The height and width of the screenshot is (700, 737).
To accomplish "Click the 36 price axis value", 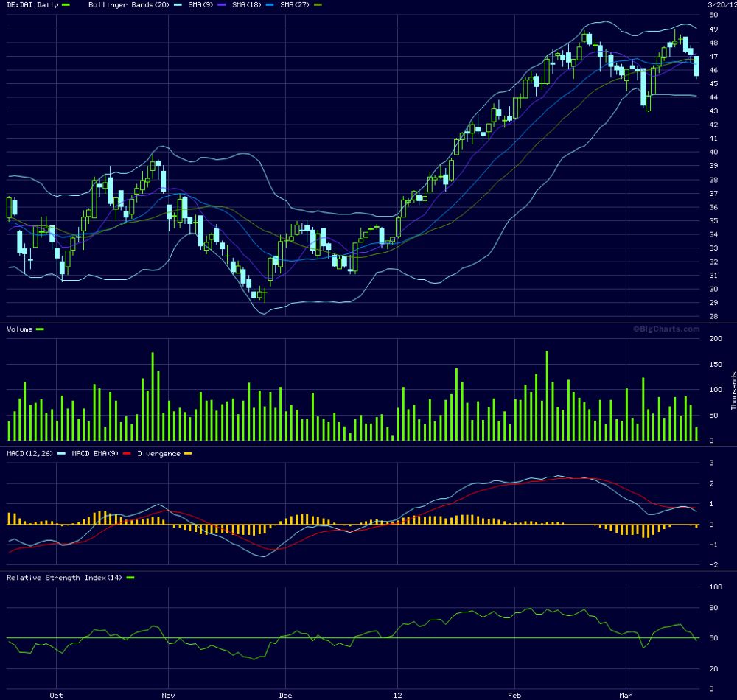I will coord(713,207).
